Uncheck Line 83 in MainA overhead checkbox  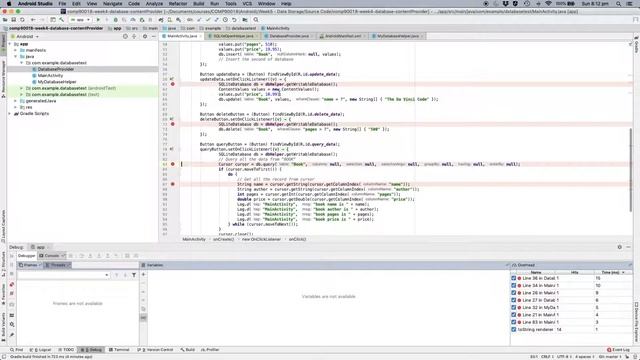(513, 322)
